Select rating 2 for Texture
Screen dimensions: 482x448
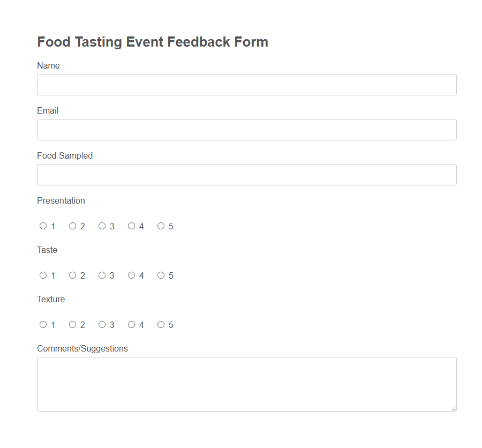tap(72, 324)
